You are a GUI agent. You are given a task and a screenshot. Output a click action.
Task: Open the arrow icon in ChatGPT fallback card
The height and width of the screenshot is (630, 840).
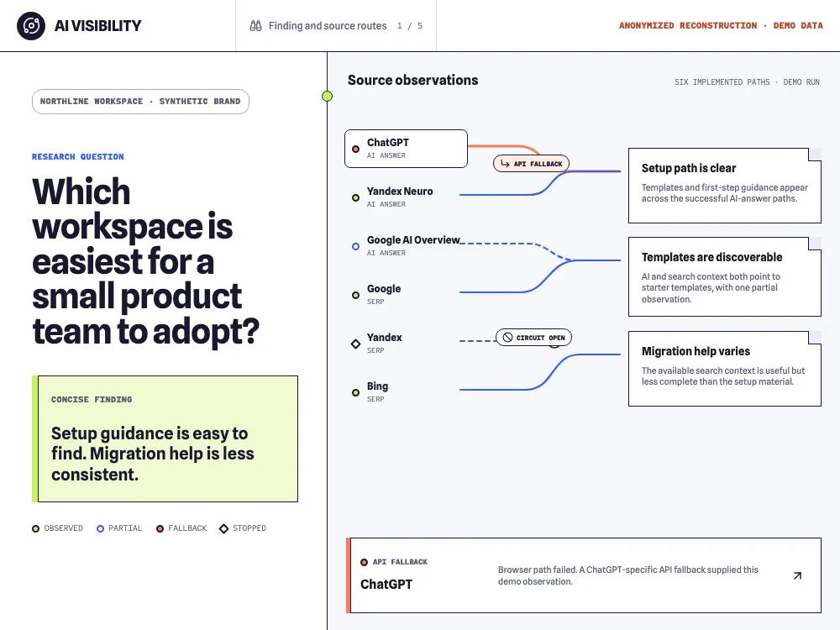797,575
